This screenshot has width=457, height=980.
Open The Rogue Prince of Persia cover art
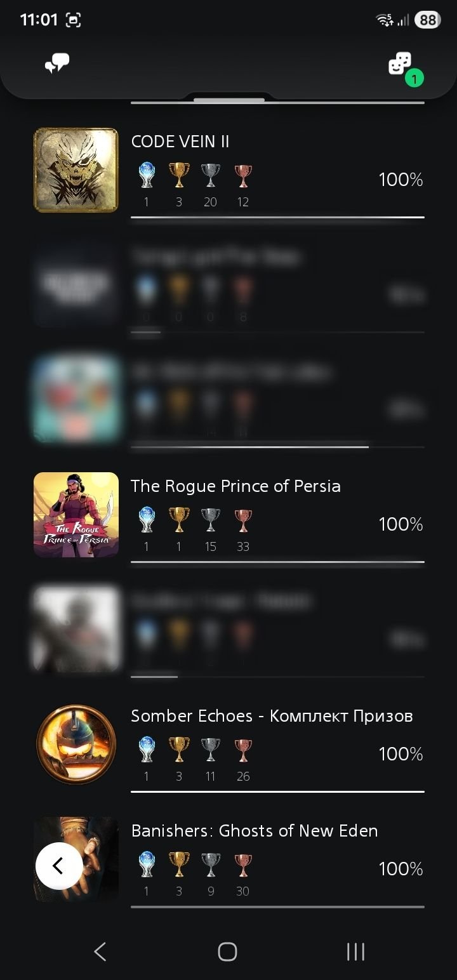(x=76, y=515)
